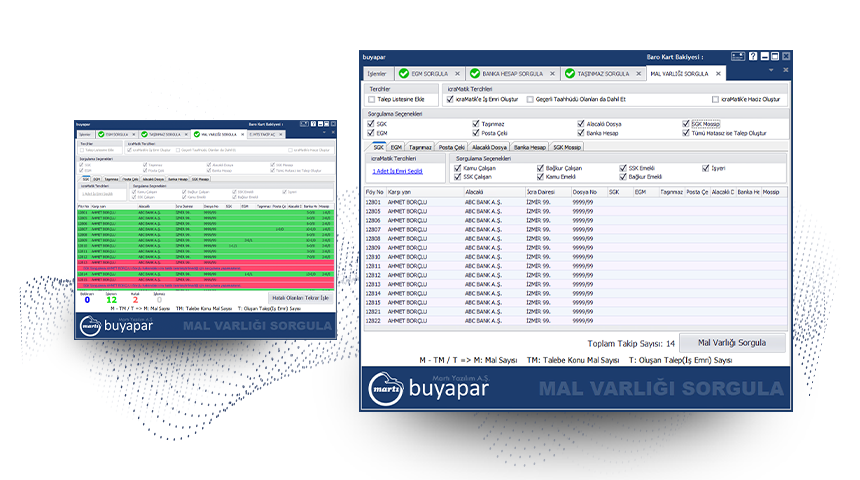
Task: Switch to the BANKA HESAP SORGULA tab
Action: tap(513, 74)
